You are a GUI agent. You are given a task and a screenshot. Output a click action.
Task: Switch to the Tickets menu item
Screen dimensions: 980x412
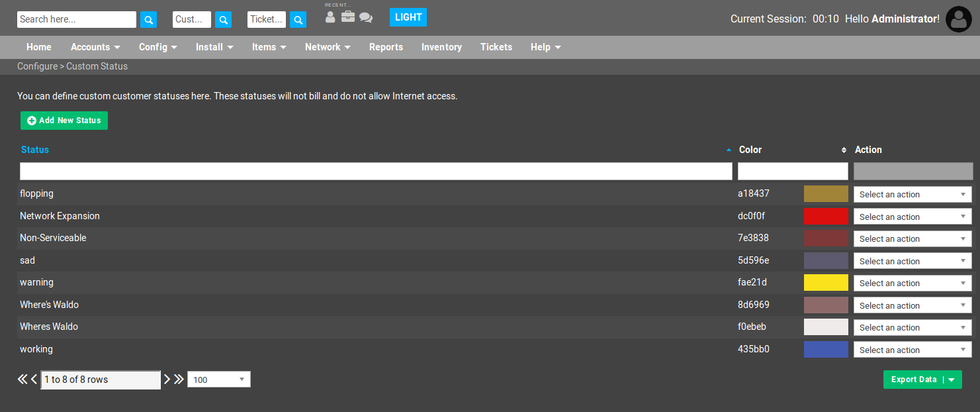click(496, 47)
